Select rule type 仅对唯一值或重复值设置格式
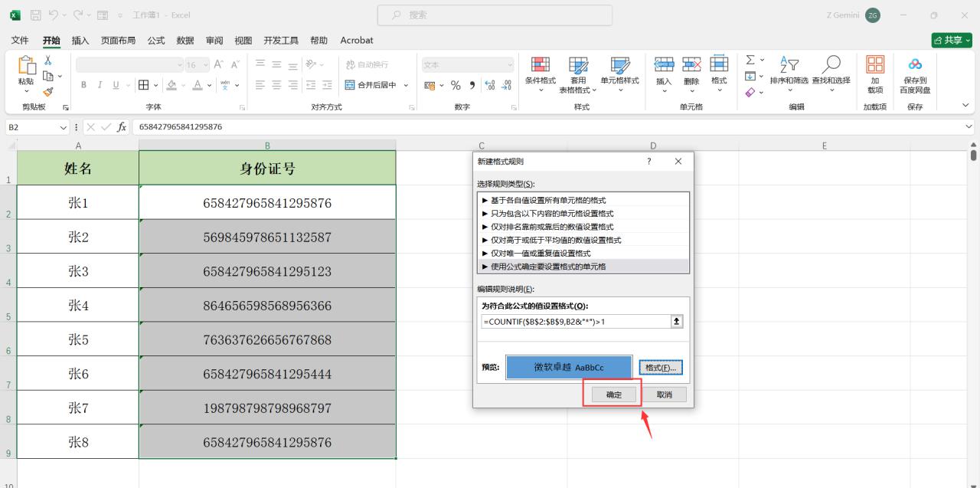Image resolution: width=980 pixels, height=488 pixels. (x=583, y=253)
